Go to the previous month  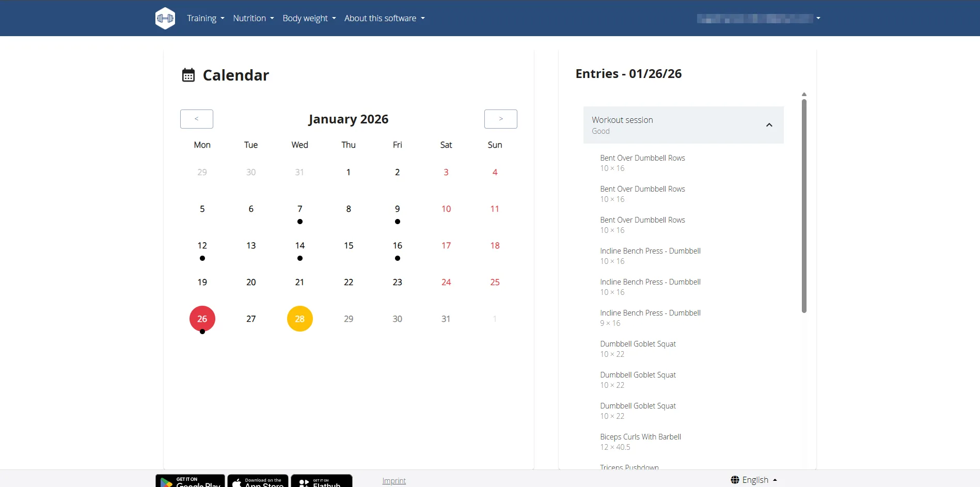click(197, 119)
